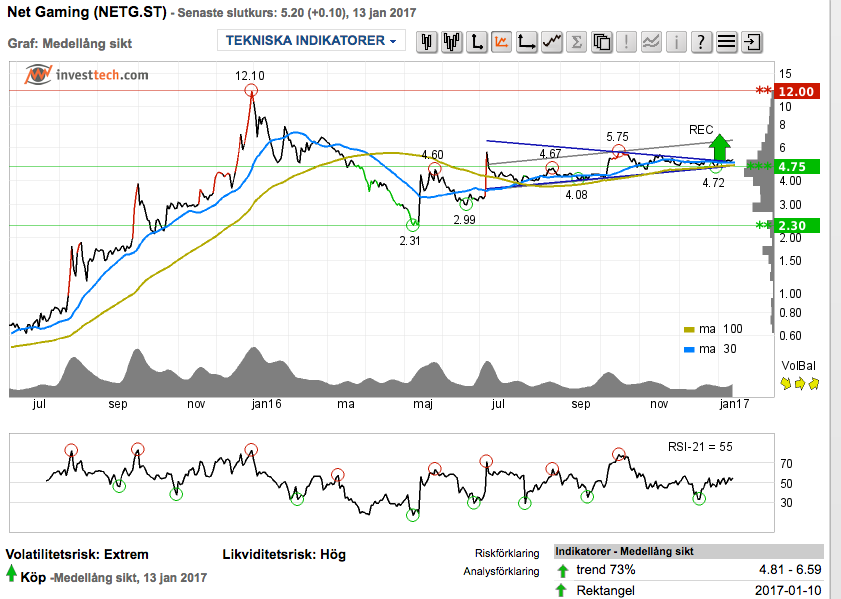Click the 'Net Gaming (NETG.ST)' title
The width and height of the screenshot is (841, 599).
[87, 12]
